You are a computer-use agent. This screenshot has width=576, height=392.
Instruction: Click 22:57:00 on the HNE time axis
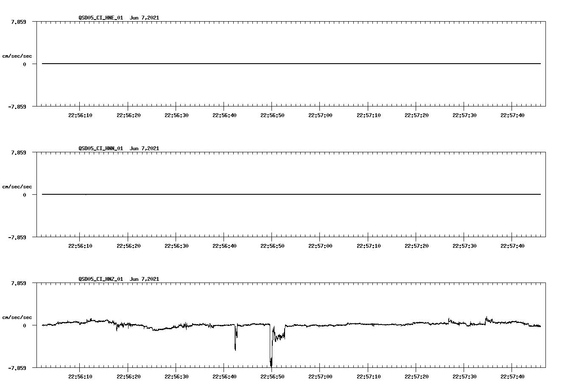[x=320, y=115]
